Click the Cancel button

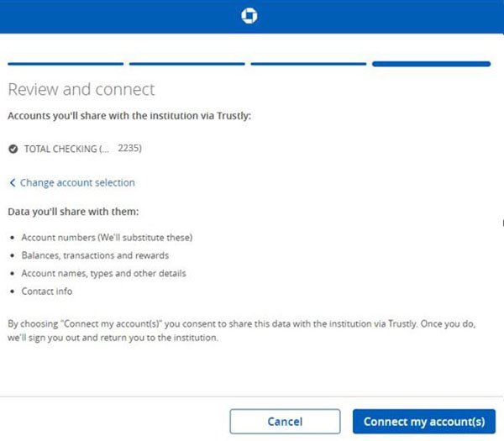(285, 422)
